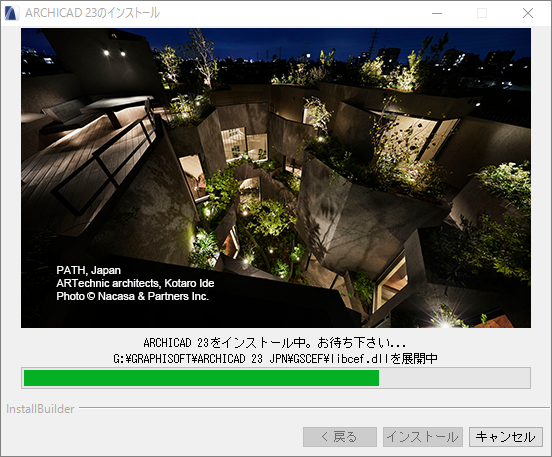Viewport: 552px width, 457px height.
Task: Click the green installation progress bar
Action: pyautogui.click(x=276, y=378)
